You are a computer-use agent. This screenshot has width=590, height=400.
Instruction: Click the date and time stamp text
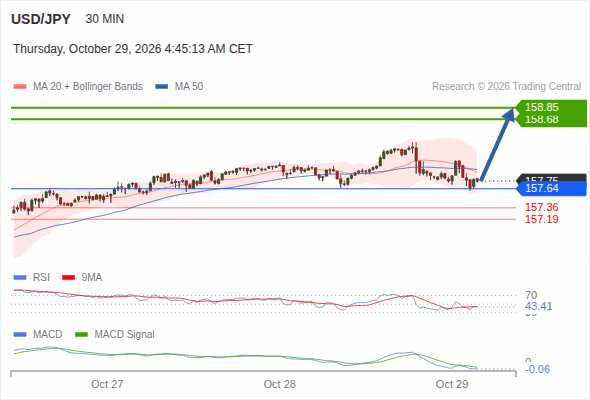pyautogui.click(x=133, y=49)
